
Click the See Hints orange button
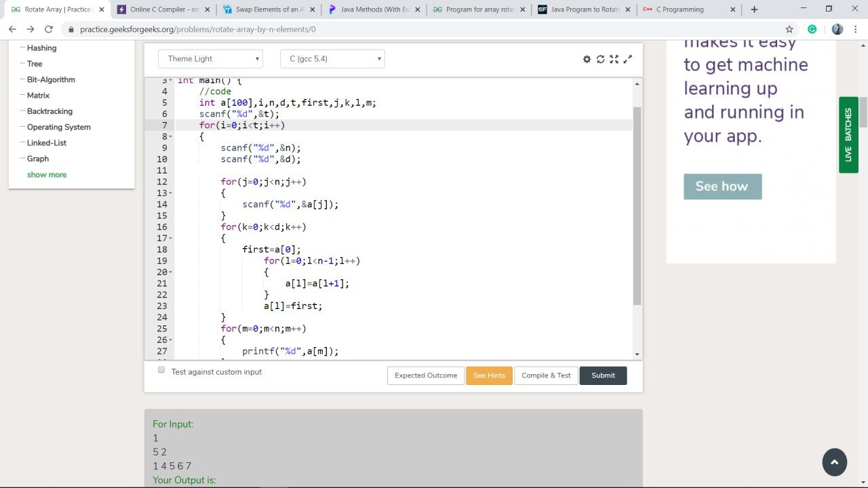click(x=489, y=375)
